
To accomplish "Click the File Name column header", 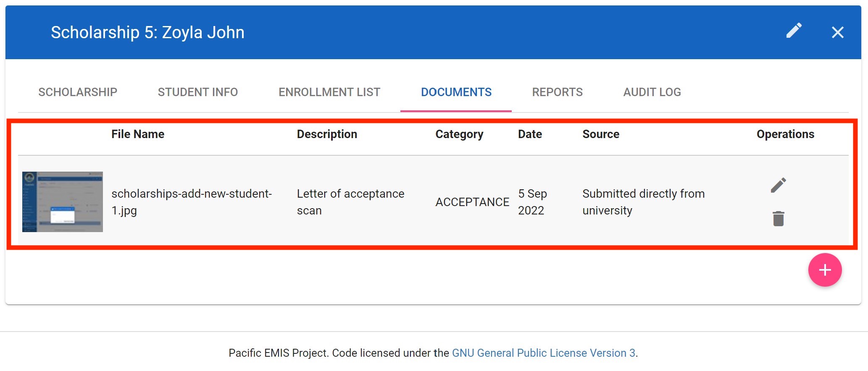I will point(138,134).
